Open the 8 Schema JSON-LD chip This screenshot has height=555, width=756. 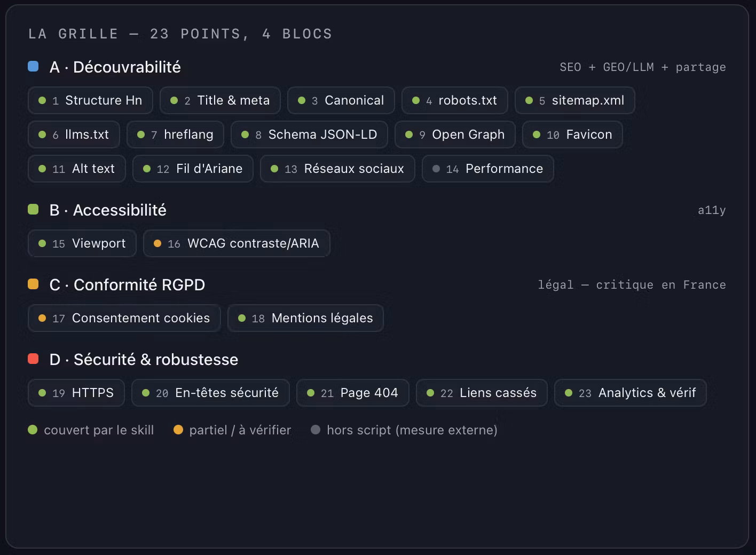coord(309,134)
